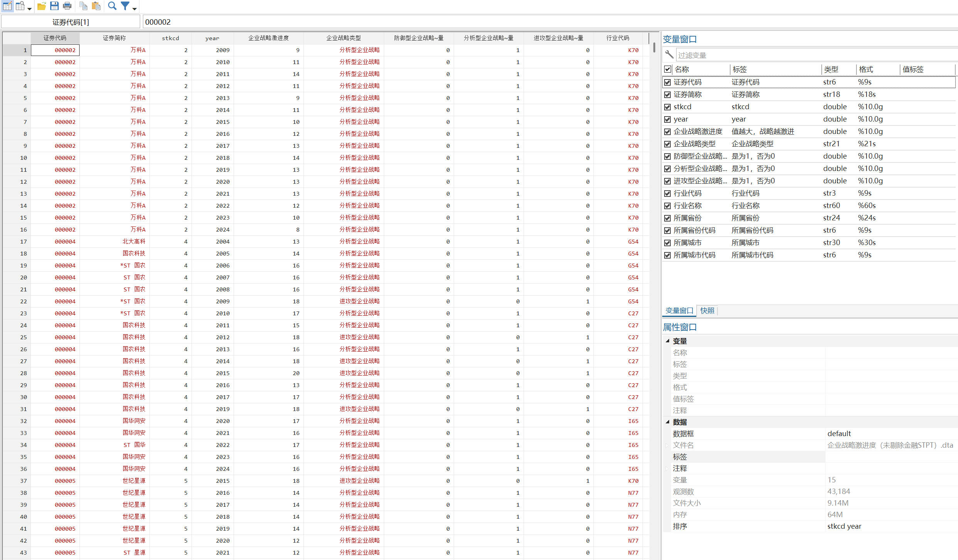
Task: Collapse the 变量 section in properties panel
Action: pos(667,341)
